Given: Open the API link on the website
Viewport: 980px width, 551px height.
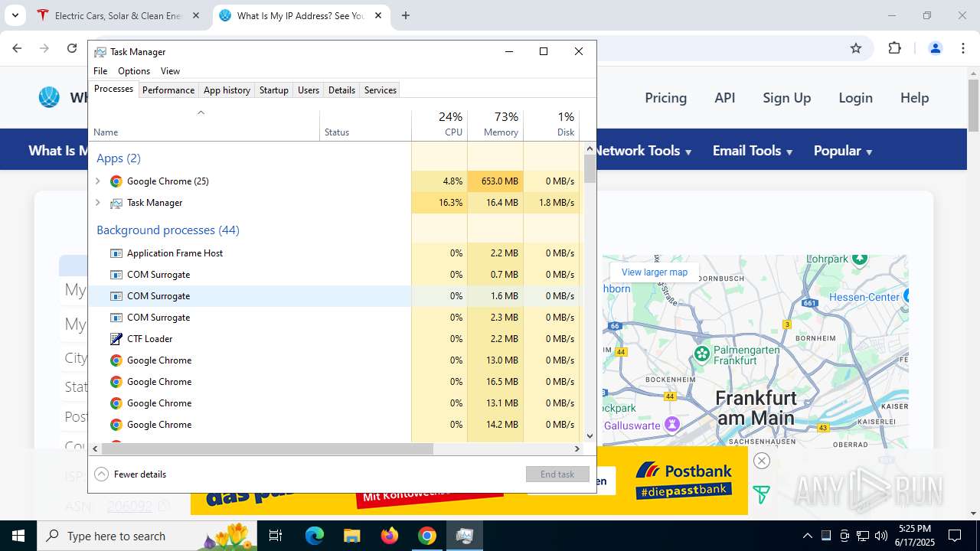Looking at the screenshot, I should pyautogui.click(x=725, y=98).
